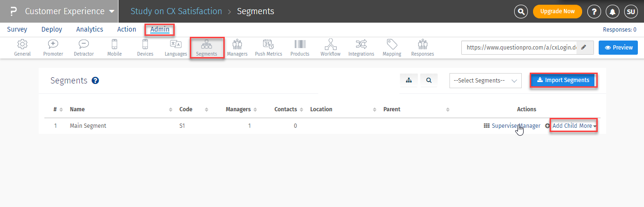644x207 pixels.
Task: Open the notifications bell icon
Action: (x=612, y=11)
